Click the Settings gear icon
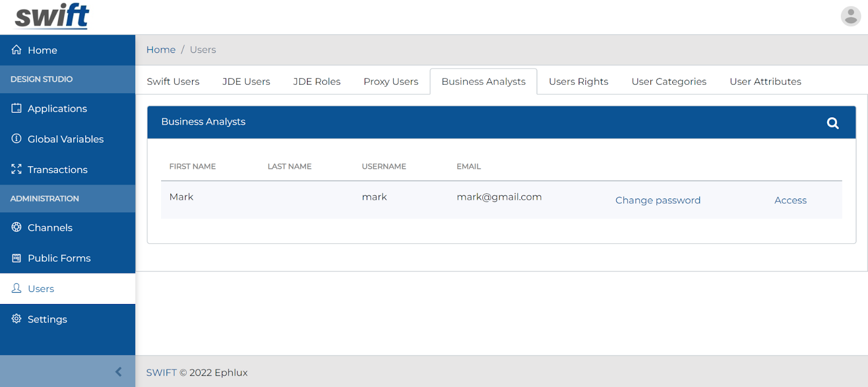Screen dimensions: 868x387 pyautogui.click(x=16, y=319)
